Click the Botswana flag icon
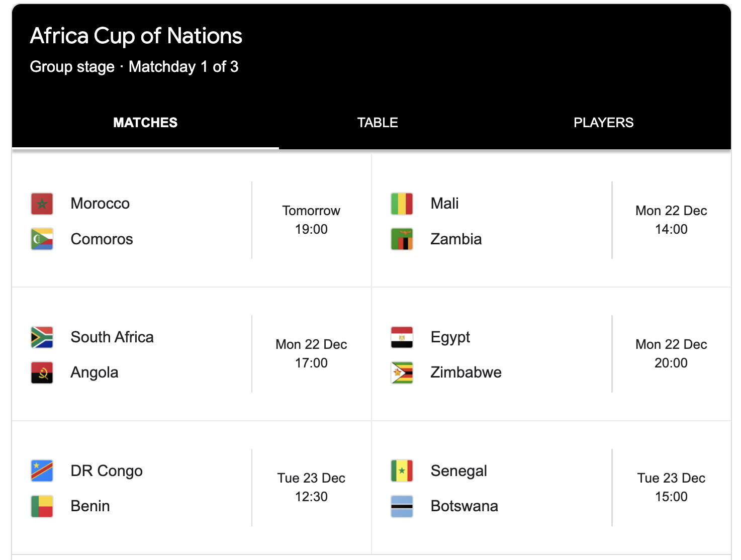The height and width of the screenshot is (560, 741). click(x=402, y=506)
